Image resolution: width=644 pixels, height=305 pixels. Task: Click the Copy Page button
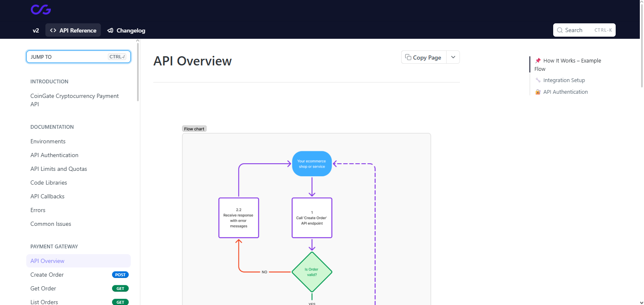[424, 57]
